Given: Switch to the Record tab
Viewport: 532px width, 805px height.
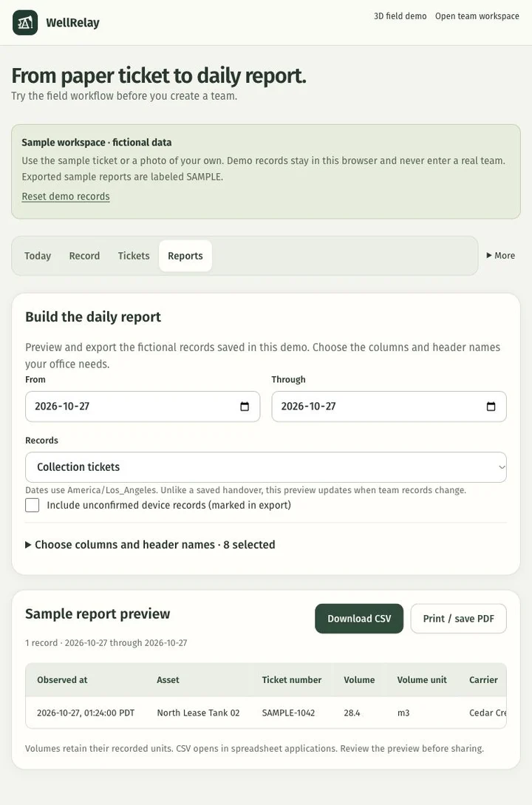Looking at the screenshot, I should pyautogui.click(x=85, y=256).
